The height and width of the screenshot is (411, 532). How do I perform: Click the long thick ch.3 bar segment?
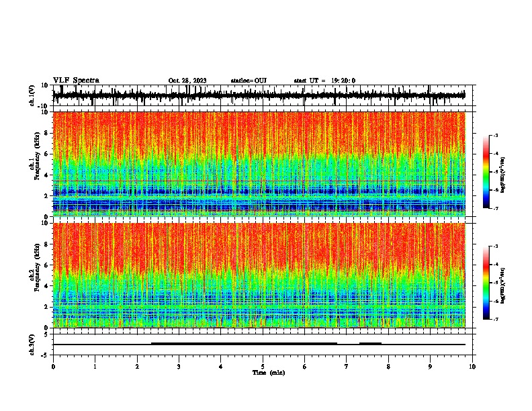coord(244,344)
